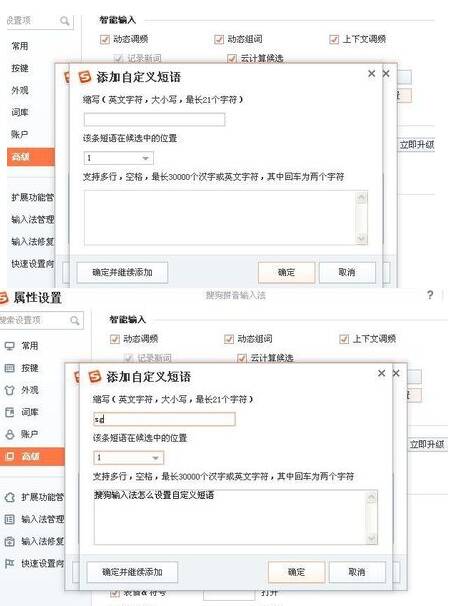Viewport: 452px width, 606px height.
Task: Toggle 记录新词 in the 属性设置 window
Action: tap(128, 358)
